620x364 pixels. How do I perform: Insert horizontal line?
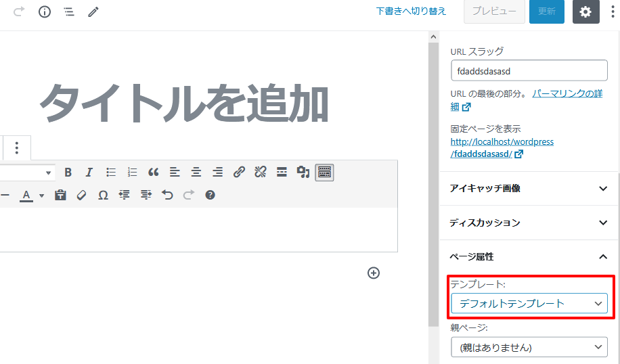point(5,196)
